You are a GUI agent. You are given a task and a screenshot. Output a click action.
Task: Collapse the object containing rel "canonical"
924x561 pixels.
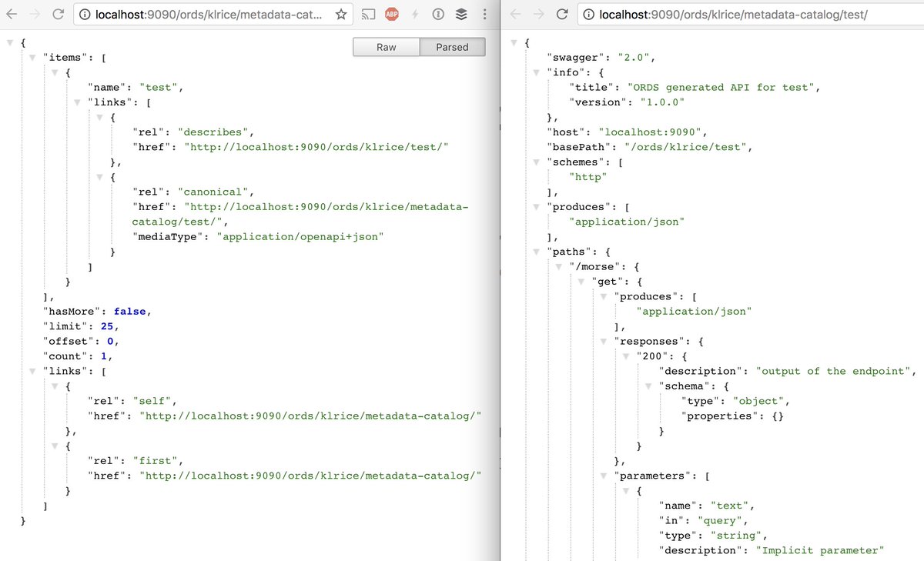(99, 177)
